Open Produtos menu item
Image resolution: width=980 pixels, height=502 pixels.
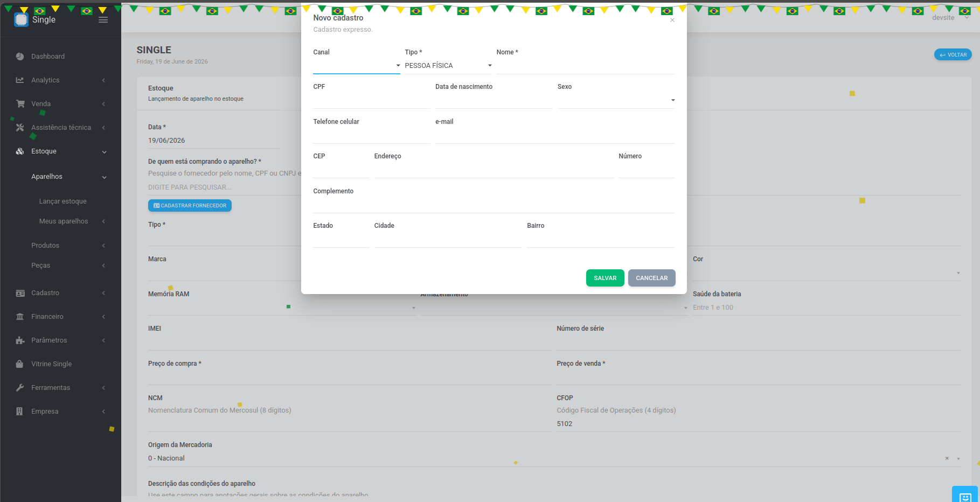[x=45, y=246]
